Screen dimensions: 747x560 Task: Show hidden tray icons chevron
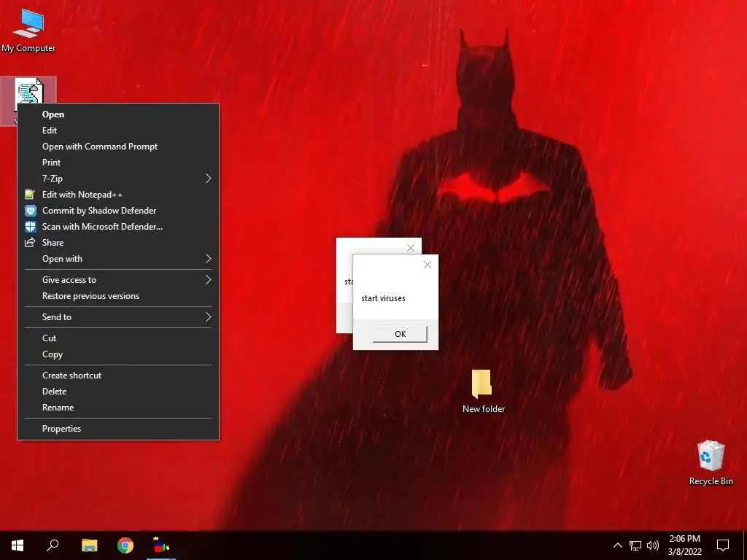617,545
